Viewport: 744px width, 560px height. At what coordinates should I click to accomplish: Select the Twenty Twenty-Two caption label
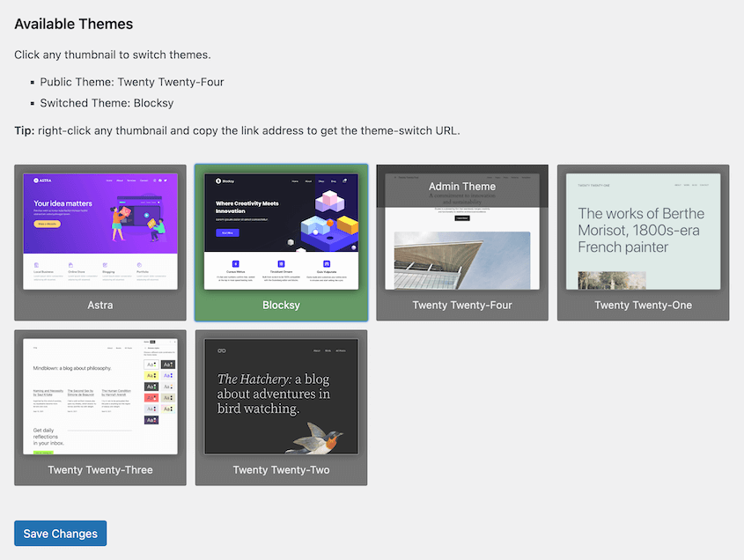click(281, 470)
